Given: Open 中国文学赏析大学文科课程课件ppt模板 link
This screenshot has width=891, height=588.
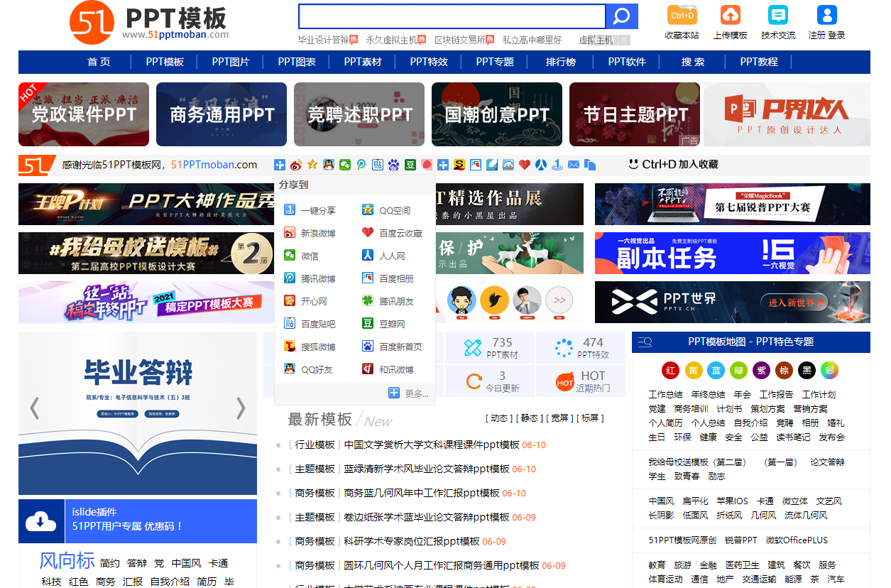Looking at the screenshot, I should 432,445.
